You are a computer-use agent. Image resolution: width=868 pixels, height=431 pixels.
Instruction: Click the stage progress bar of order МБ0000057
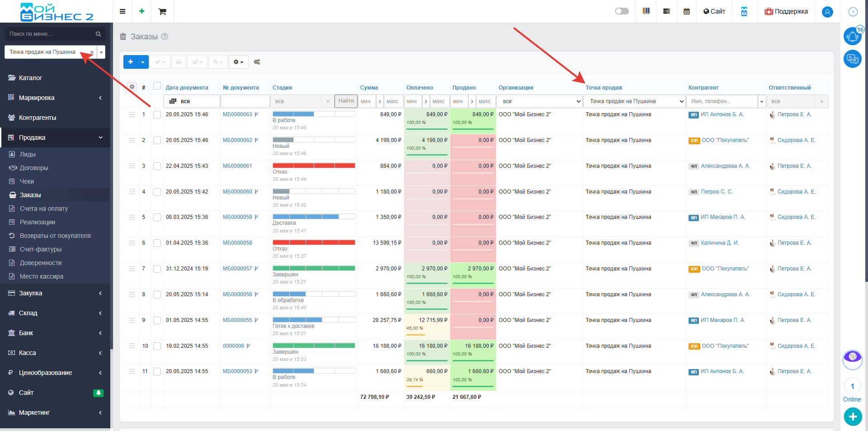(314, 268)
